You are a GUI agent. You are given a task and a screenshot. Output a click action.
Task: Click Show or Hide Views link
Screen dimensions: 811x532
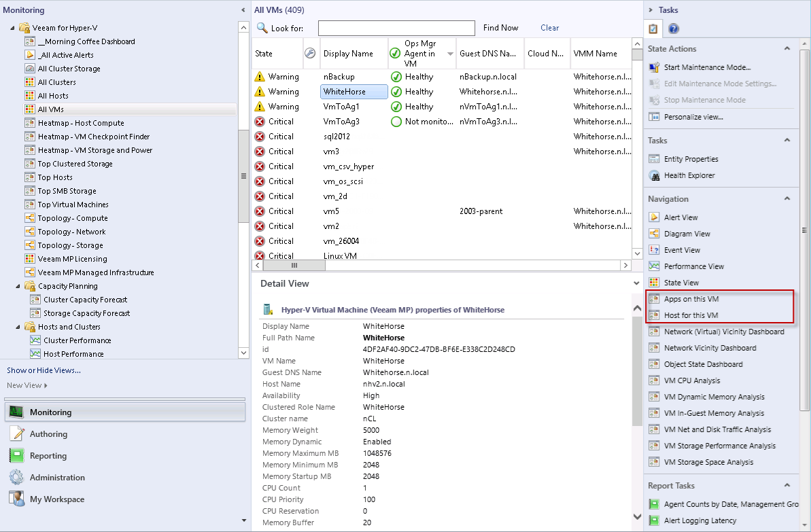44,370
